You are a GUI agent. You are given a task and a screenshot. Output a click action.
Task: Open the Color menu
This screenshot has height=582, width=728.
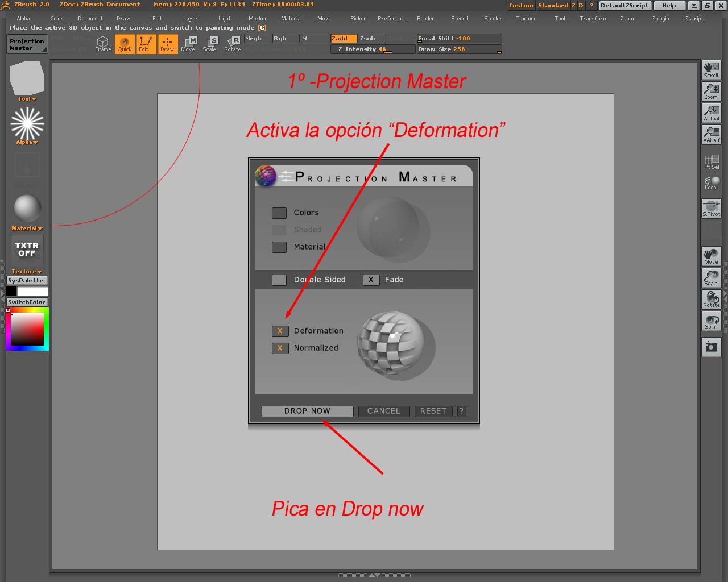pos(57,19)
